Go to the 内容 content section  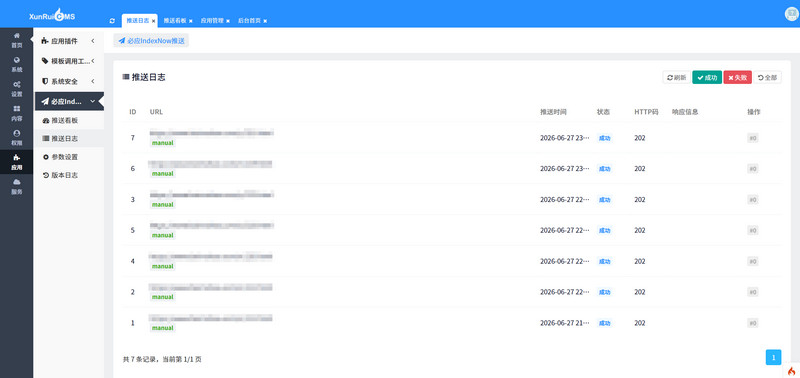pyautogui.click(x=17, y=113)
